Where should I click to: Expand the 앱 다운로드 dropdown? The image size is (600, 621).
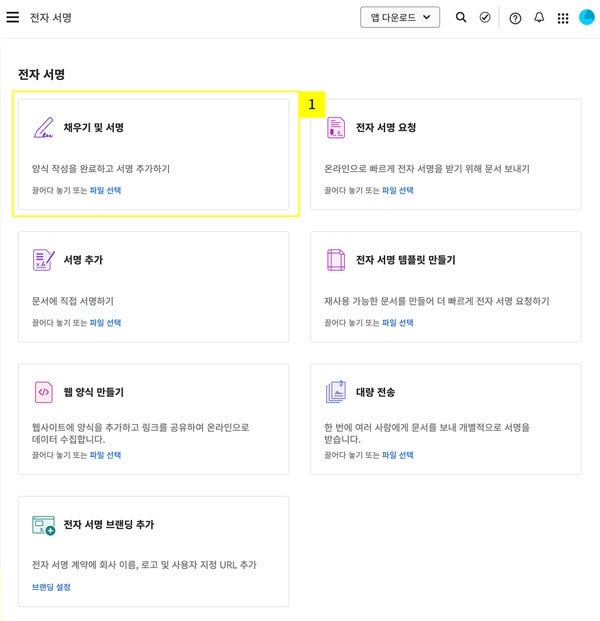[400, 17]
